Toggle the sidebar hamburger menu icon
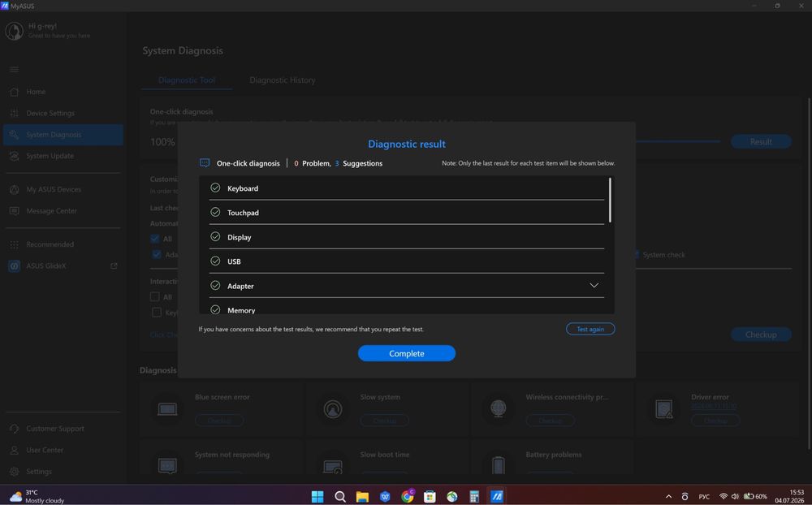The height and width of the screenshot is (505, 812). click(x=14, y=69)
